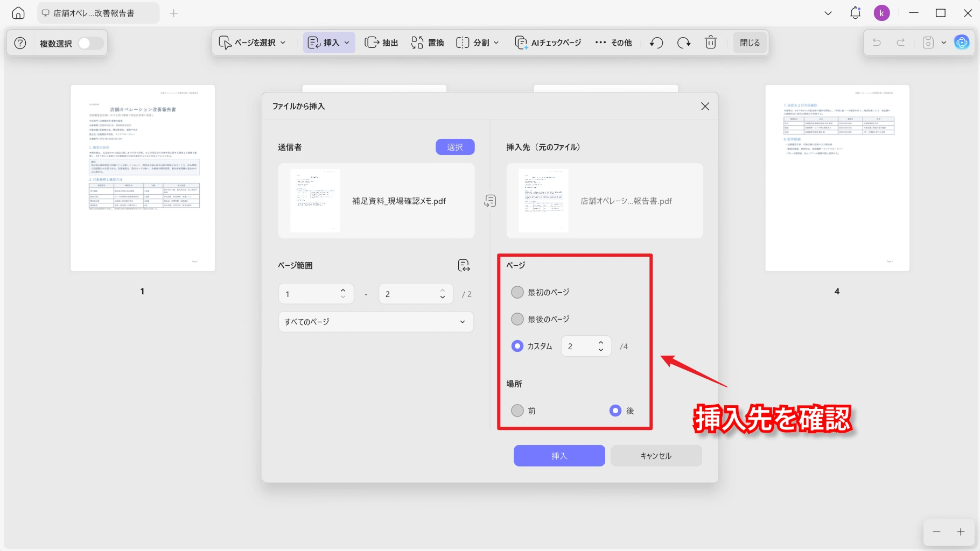Select the 店舗オペレーシ...報告書.pdf destination file
The width and height of the screenshot is (980, 551).
(605, 201)
